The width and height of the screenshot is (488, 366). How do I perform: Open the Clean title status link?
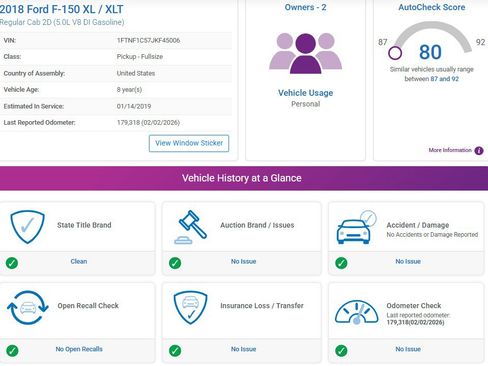tap(79, 262)
